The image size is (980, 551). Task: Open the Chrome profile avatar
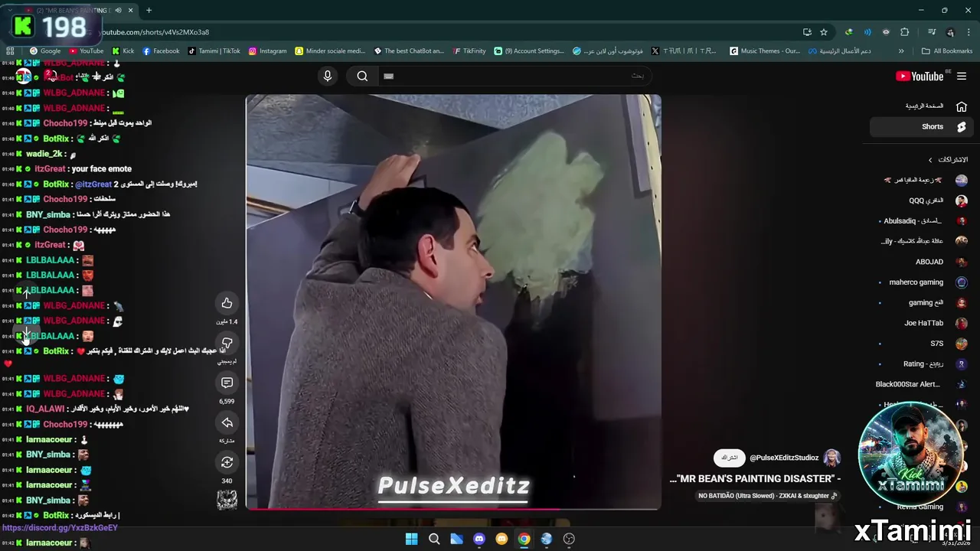coord(950,32)
